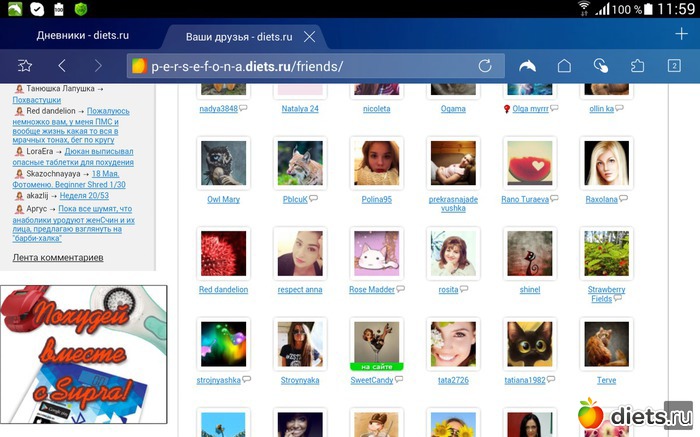700x437 pixels.
Task: Click the address bar URL field
Action: (300, 66)
